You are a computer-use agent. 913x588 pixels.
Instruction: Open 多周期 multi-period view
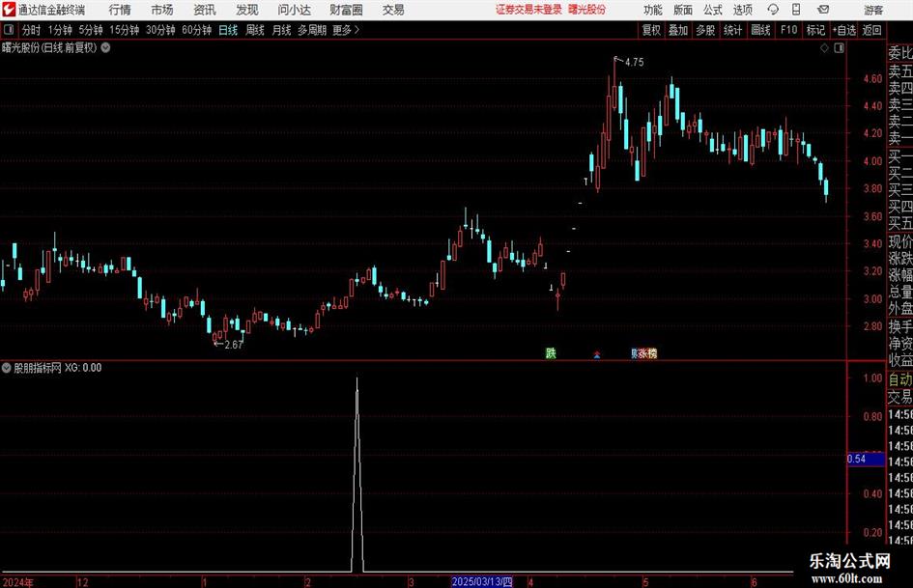(312, 30)
